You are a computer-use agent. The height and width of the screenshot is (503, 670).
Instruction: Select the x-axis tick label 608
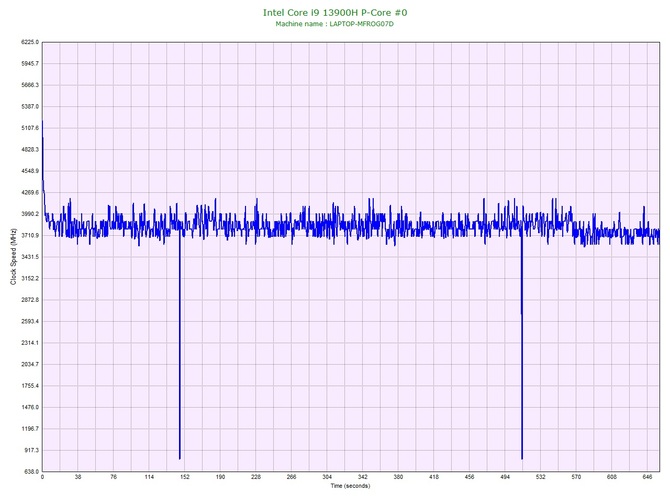tap(611, 477)
